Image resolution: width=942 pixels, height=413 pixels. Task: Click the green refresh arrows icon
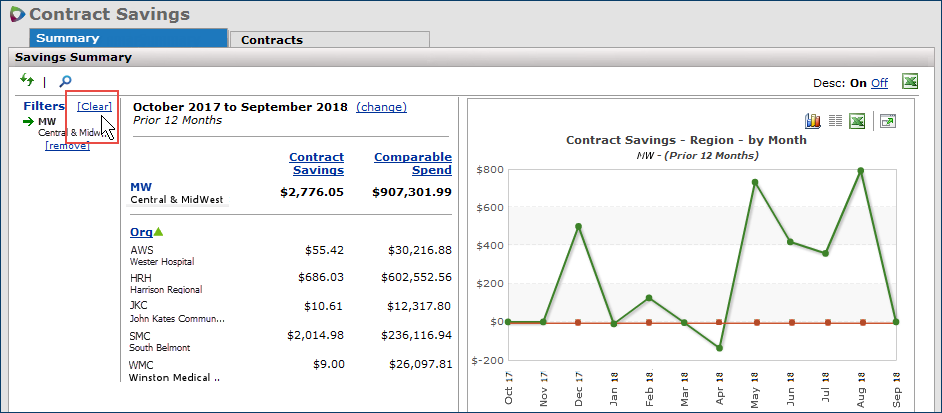click(27, 80)
